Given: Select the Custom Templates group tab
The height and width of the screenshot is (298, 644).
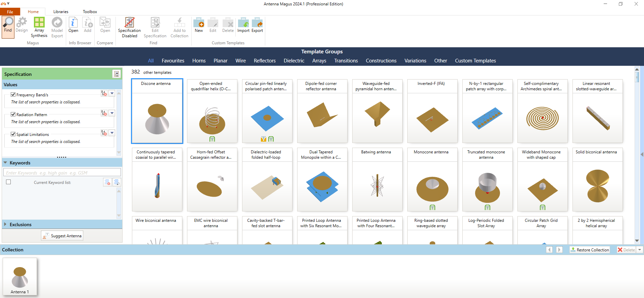Looking at the screenshot, I should [475, 61].
